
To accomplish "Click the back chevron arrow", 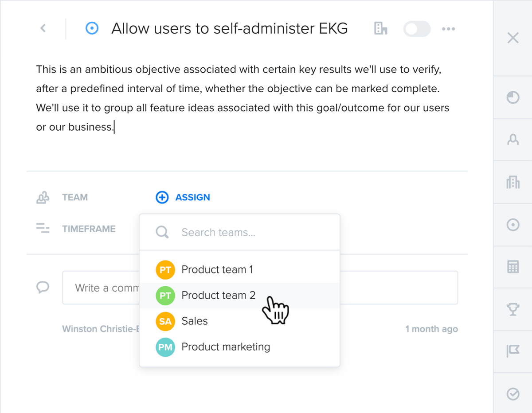I will point(43,28).
